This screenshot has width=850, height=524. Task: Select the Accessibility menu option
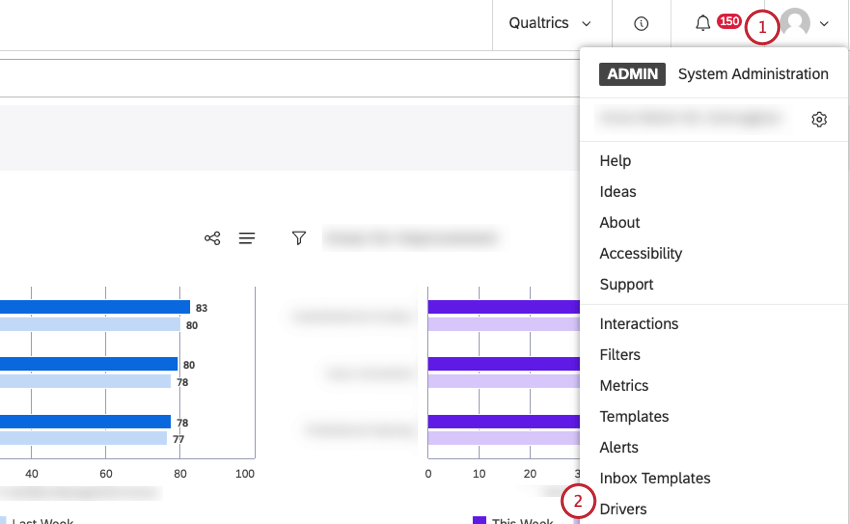tap(641, 253)
